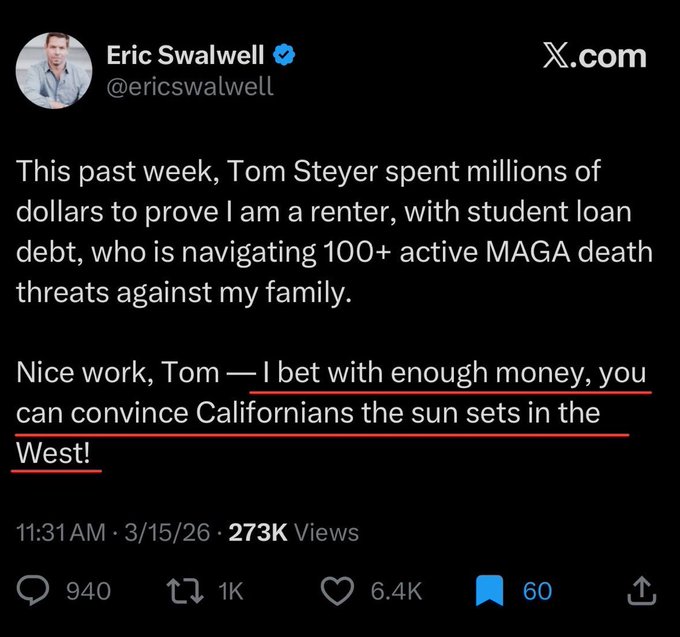Like the post with the heart icon
Image resolution: width=680 pixels, height=637 pixels.
[x=340, y=591]
